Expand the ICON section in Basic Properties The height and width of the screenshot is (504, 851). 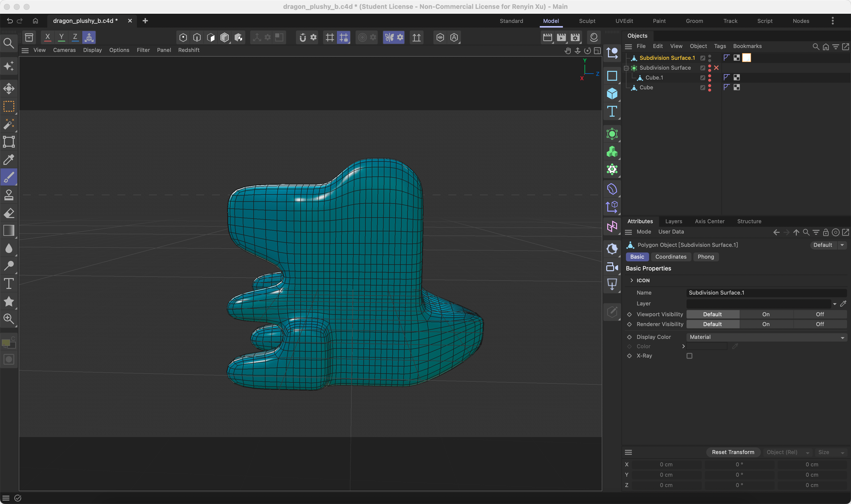tap(632, 280)
